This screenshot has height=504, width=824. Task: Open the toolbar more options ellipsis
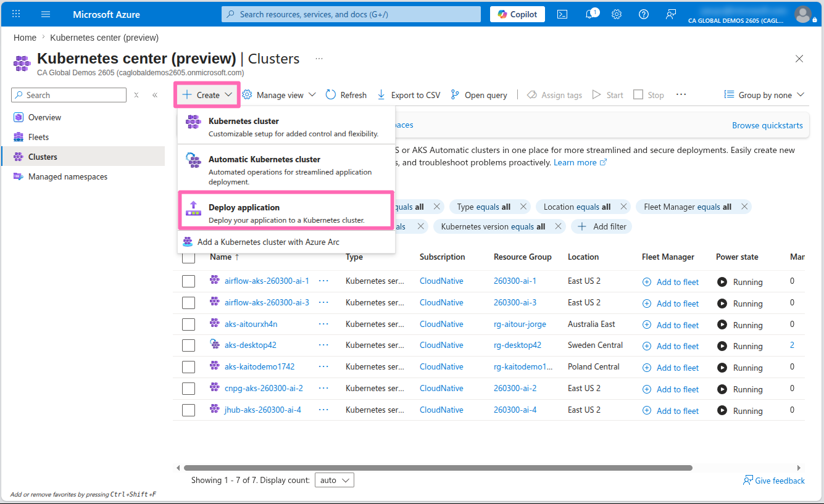click(681, 95)
